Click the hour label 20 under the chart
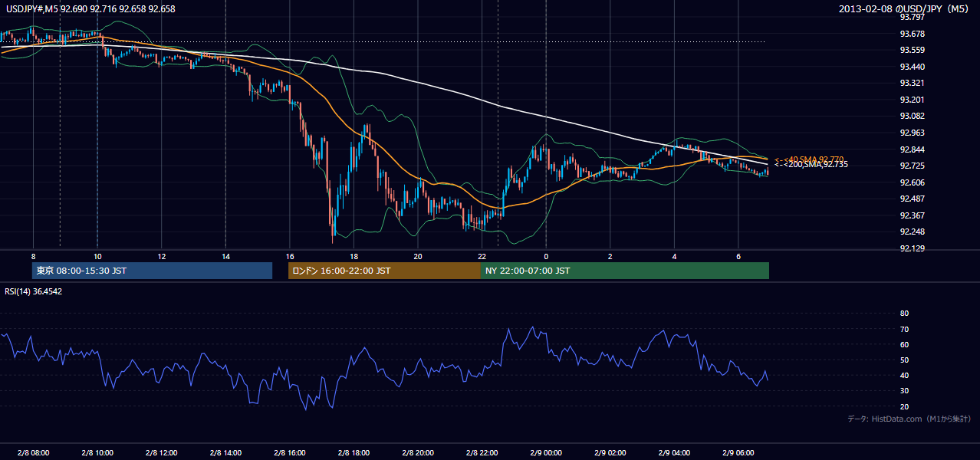The width and height of the screenshot is (980, 460). point(417,256)
